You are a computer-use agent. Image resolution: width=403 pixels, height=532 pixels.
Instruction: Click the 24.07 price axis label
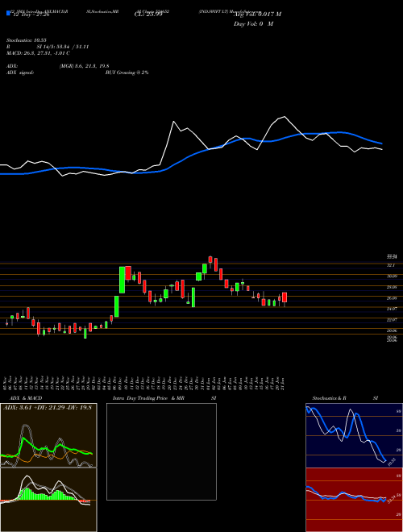point(392,309)
